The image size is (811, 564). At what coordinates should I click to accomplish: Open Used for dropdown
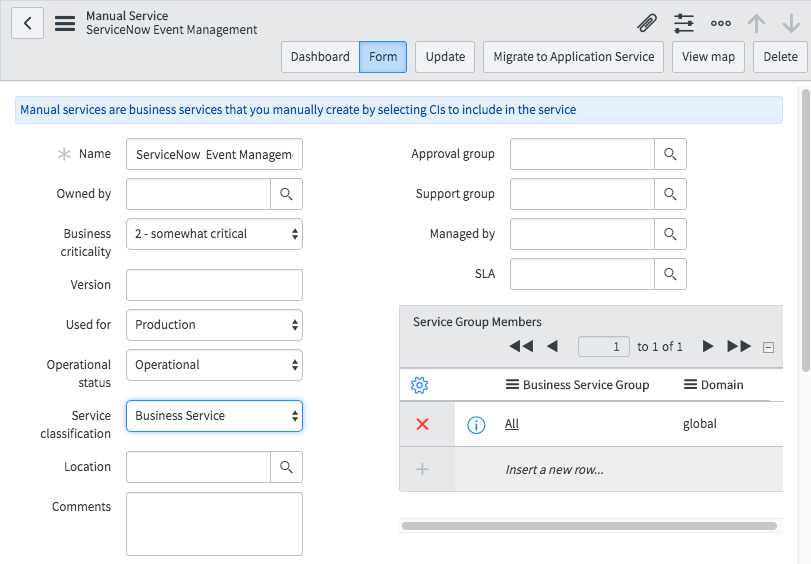tap(215, 325)
